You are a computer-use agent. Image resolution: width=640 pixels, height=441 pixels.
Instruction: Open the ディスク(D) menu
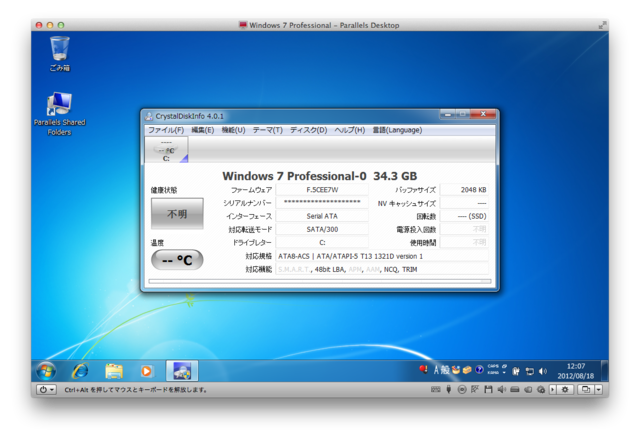click(x=309, y=130)
